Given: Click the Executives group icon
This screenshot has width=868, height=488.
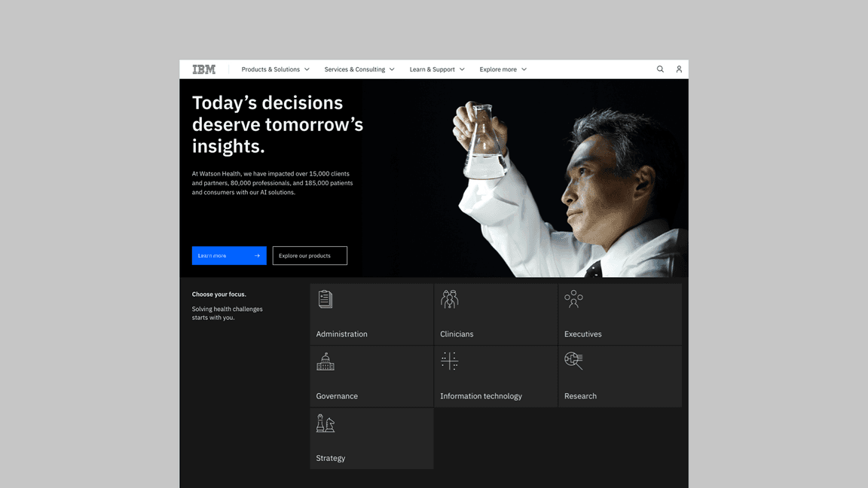Looking at the screenshot, I should 573,299.
